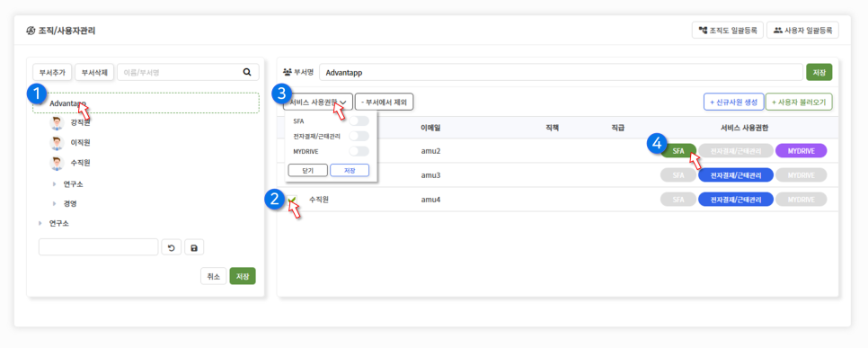Click the 직책 column header
This screenshot has height=348, width=868.
click(x=552, y=128)
